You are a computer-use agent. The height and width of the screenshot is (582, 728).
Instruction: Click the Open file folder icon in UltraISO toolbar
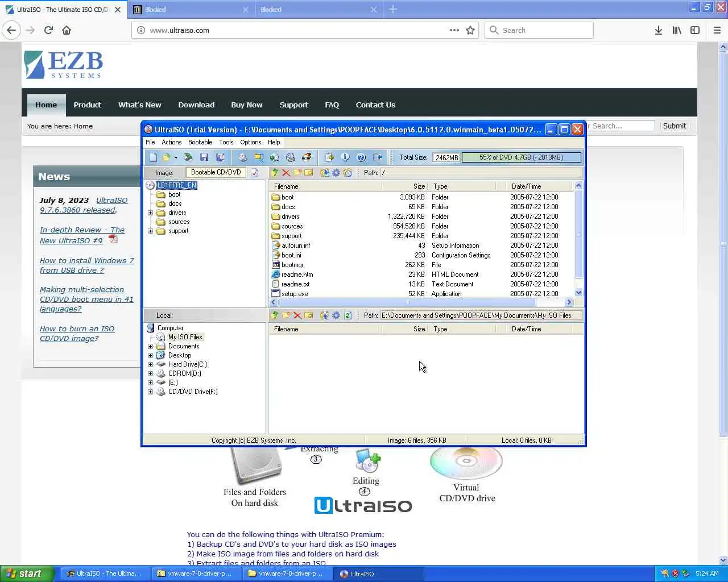[x=166, y=157]
